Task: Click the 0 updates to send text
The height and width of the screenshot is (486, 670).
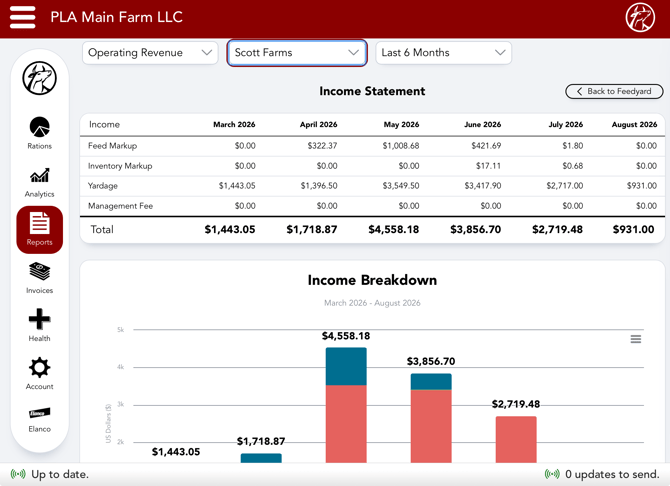Action: pos(612,474)
